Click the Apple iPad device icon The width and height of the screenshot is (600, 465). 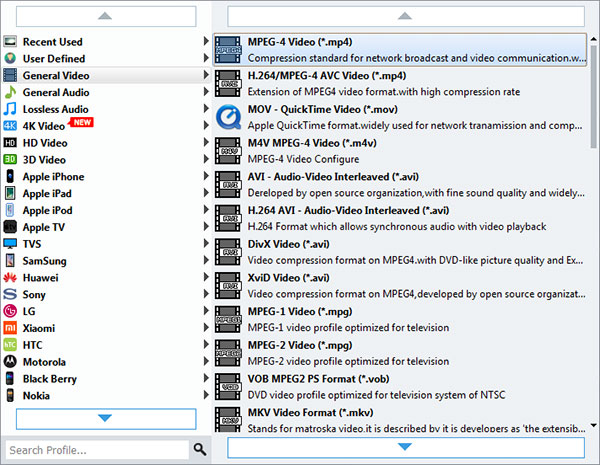tap(10, 193)
